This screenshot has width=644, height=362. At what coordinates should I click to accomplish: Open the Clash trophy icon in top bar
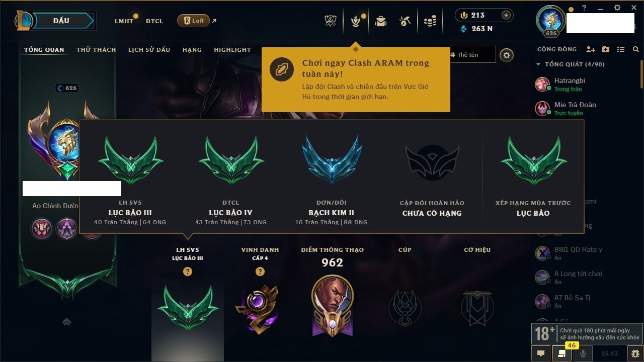click(x=331, y=21)
